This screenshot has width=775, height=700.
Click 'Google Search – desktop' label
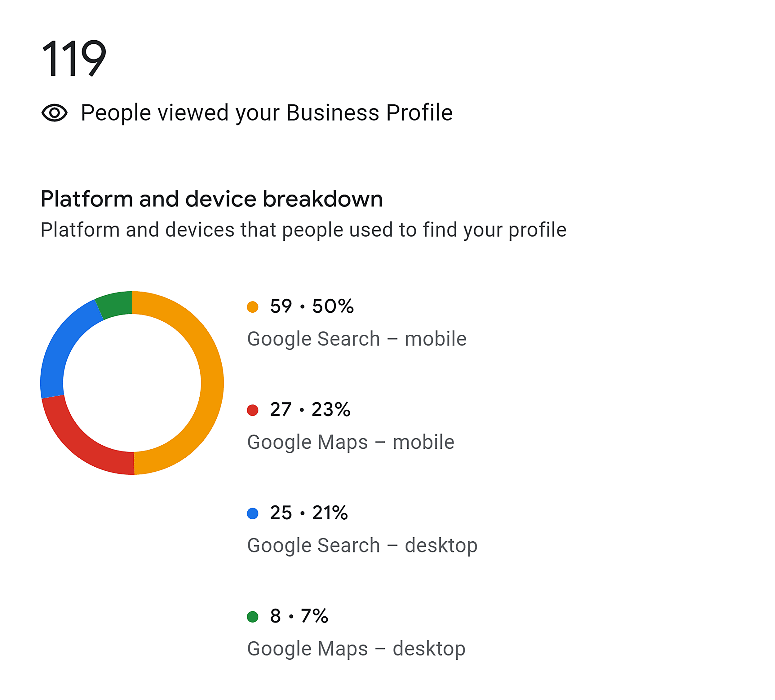362,546
